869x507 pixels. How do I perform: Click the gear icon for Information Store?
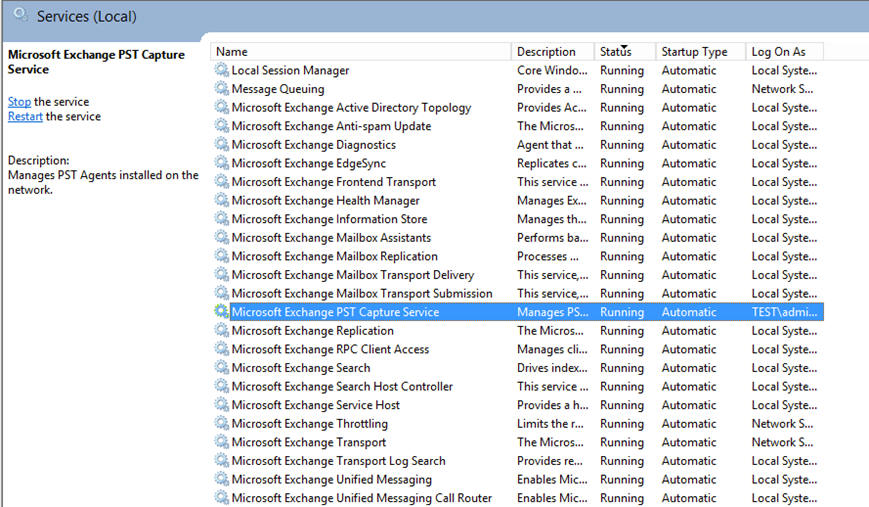pos(222,218)
